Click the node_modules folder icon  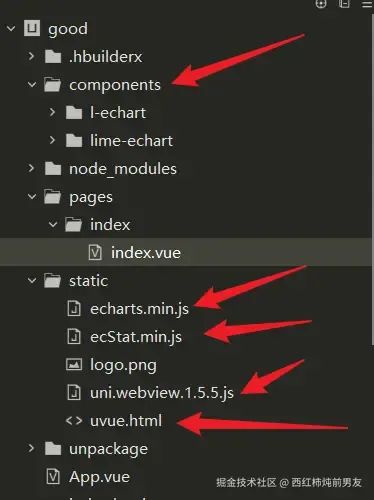tap(53, 169)
